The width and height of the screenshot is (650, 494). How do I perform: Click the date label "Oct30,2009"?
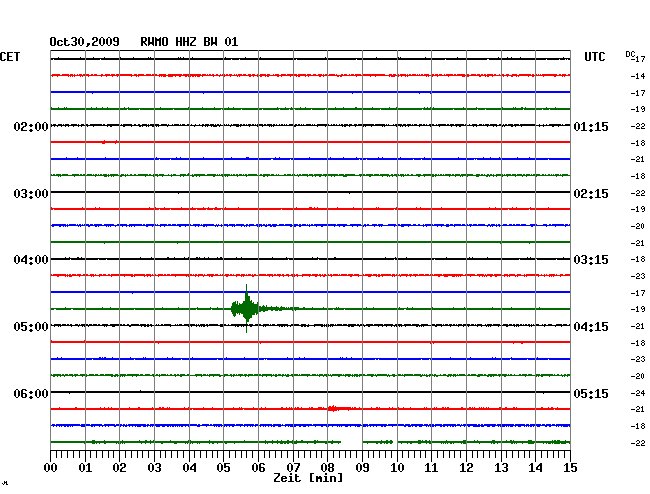pyautogui.click(x=84, y=42)
